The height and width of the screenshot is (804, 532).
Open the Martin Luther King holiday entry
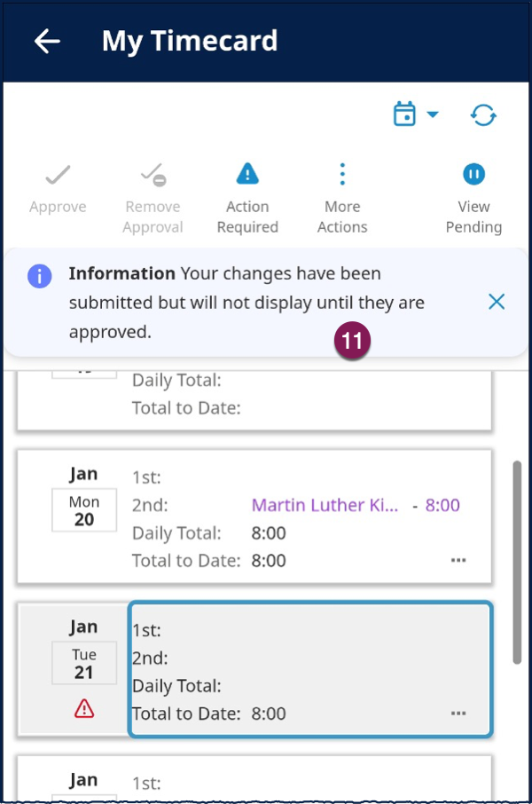pyautogui.click(x=325, y=505)
